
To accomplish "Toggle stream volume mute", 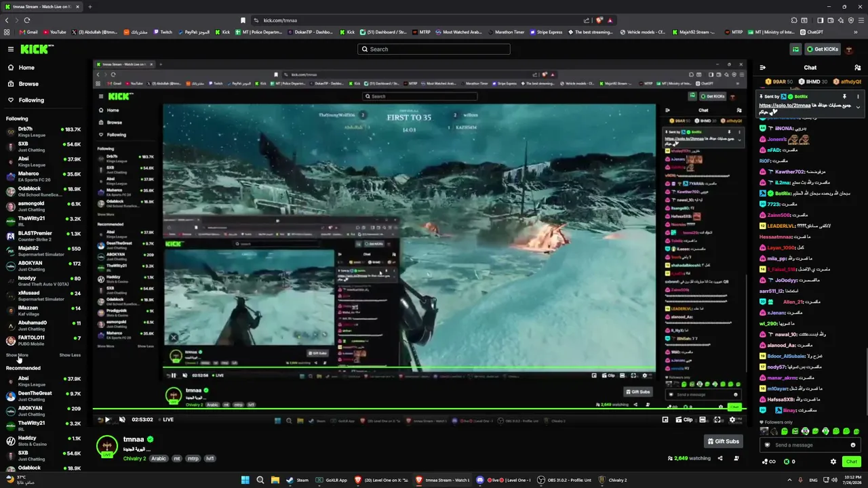I will 122,420.
